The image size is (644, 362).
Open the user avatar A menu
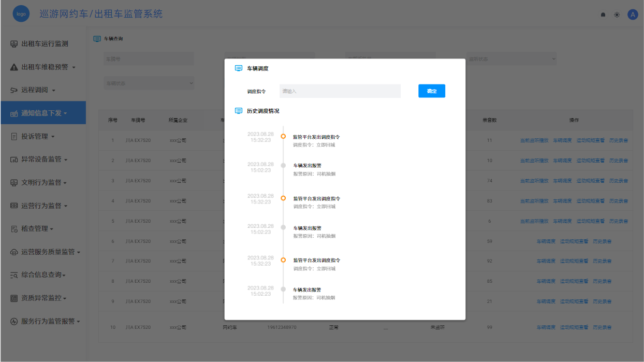click(x=633, y=15)
